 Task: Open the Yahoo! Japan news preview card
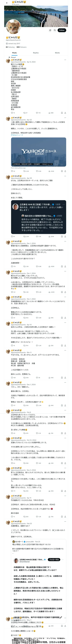pyautogui.click(x=39, y=152)
